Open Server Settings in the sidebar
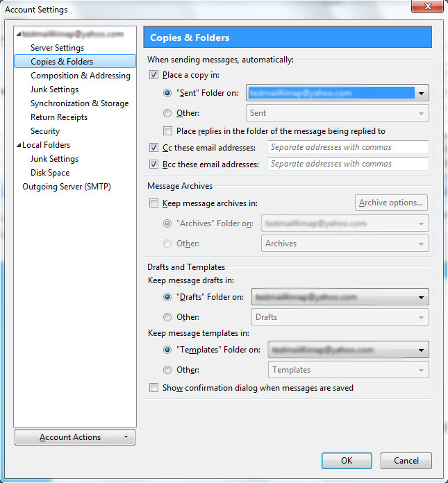 pyautogui.click(x=57, y=48)
